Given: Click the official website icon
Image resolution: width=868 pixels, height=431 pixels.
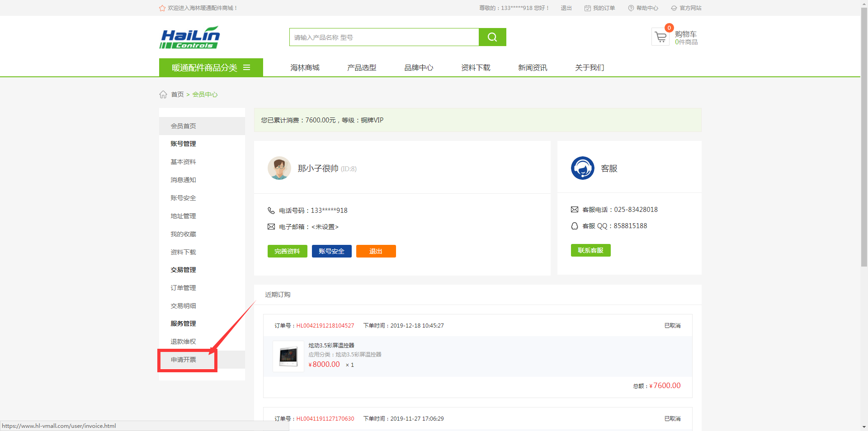Looking at the screenshot, I should (x=674, y=8).
